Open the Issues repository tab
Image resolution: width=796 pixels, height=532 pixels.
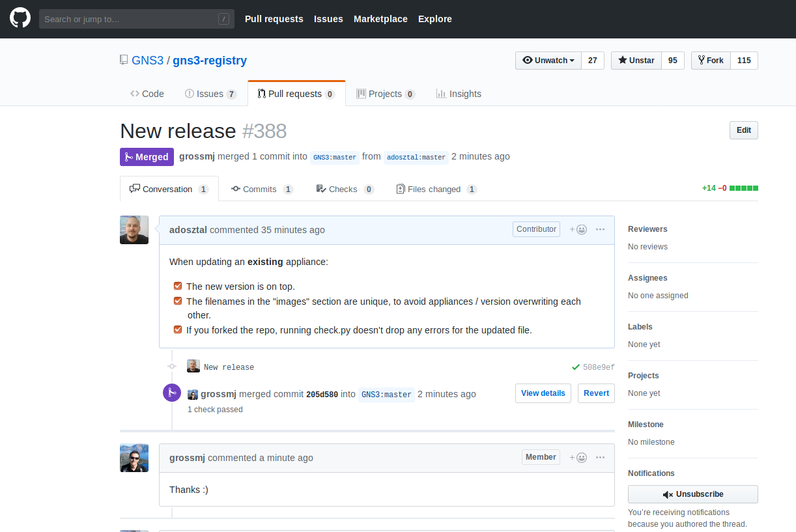(x=210, y=94)
